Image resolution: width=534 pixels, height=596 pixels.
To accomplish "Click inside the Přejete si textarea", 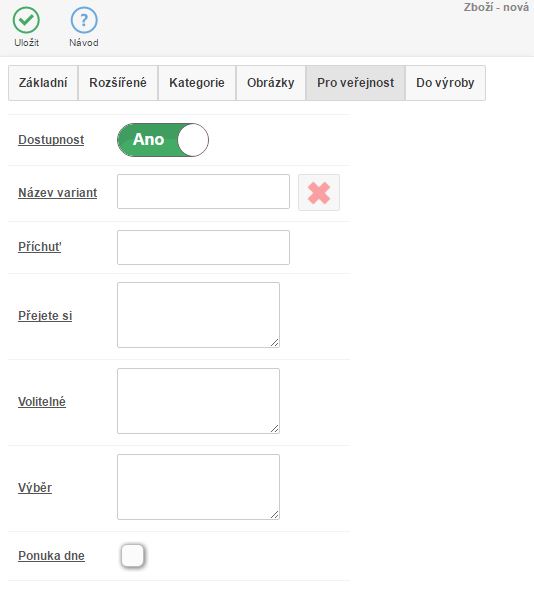I will tap(198, 315).
